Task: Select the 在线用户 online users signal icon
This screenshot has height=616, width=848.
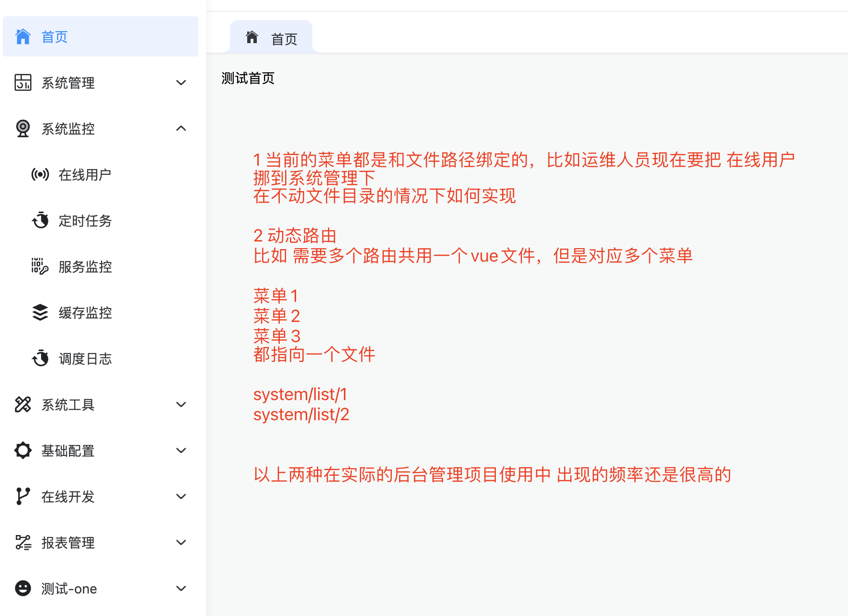Action: click(40, 174)
